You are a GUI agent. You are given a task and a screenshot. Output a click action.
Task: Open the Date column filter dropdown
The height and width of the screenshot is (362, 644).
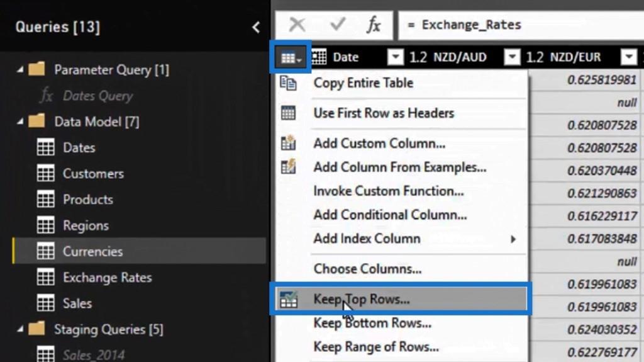pyautogui.click(x=395, y=57)
